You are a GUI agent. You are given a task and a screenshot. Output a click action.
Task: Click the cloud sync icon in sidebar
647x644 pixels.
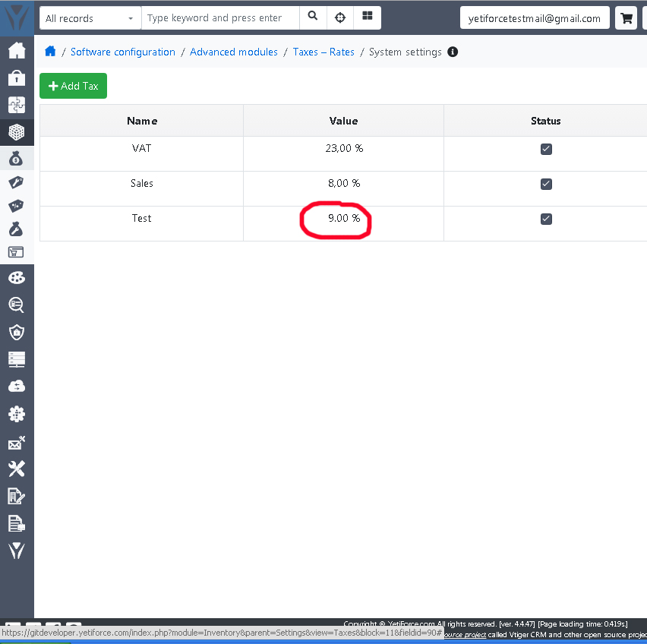click(x=17, y=385)
